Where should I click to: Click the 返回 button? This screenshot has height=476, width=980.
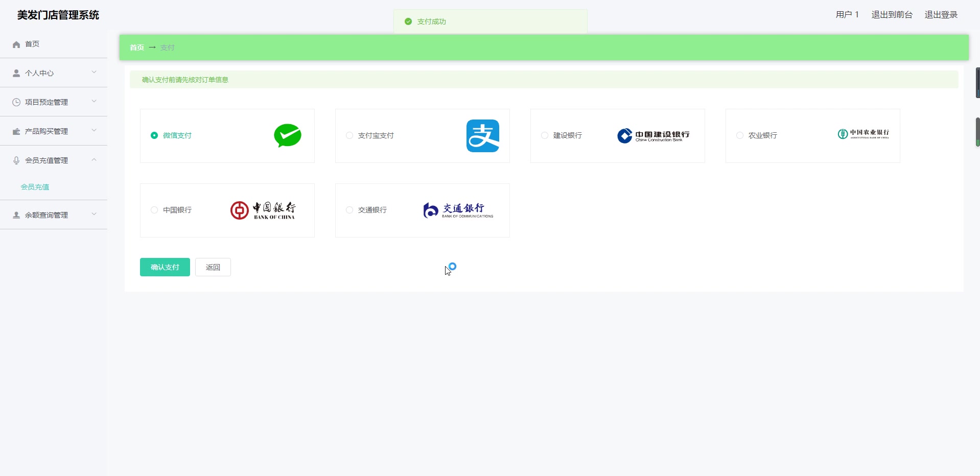[x=213, y=267]
